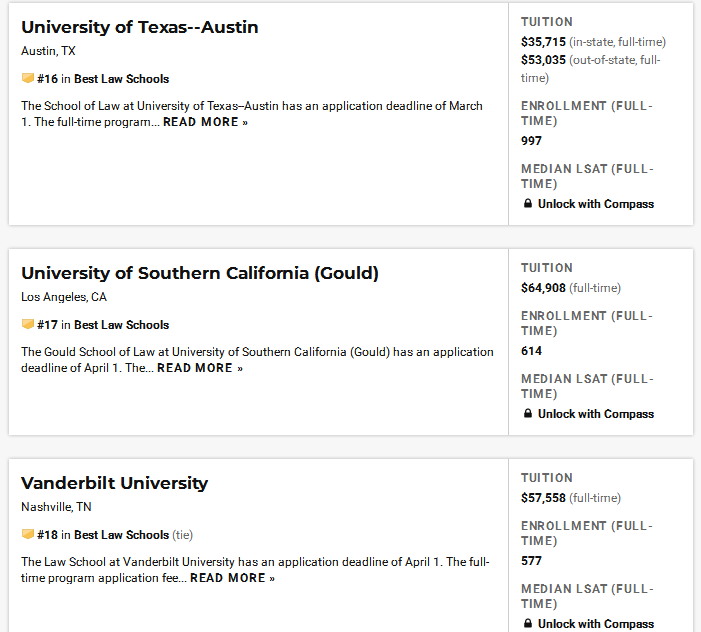Open READ MORE for USC Gould description
Image resolution: width=701 pixels, height=632 pixels.
coord(200,368)
